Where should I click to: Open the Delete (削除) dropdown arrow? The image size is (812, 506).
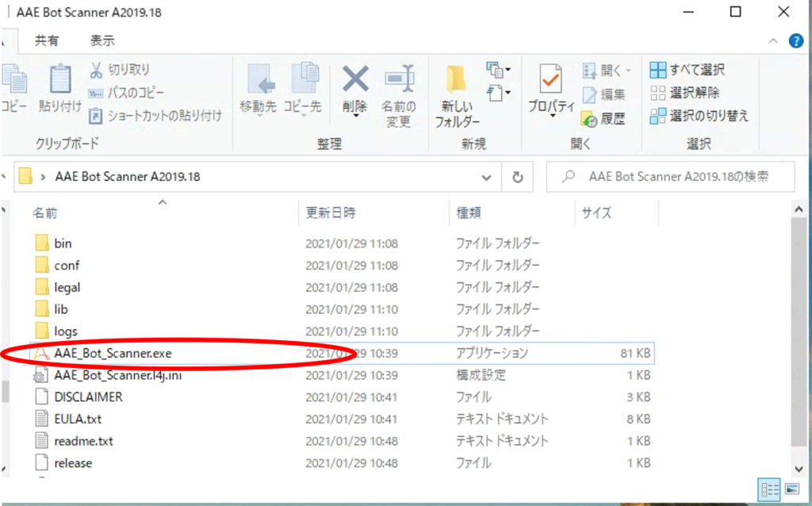tap(356, 116)
